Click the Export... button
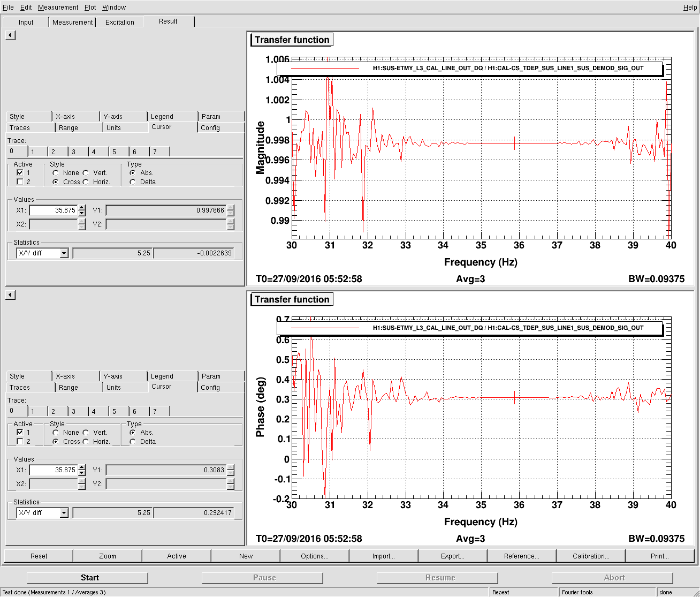This screenshot has width=700, height=597. point(453,556)
